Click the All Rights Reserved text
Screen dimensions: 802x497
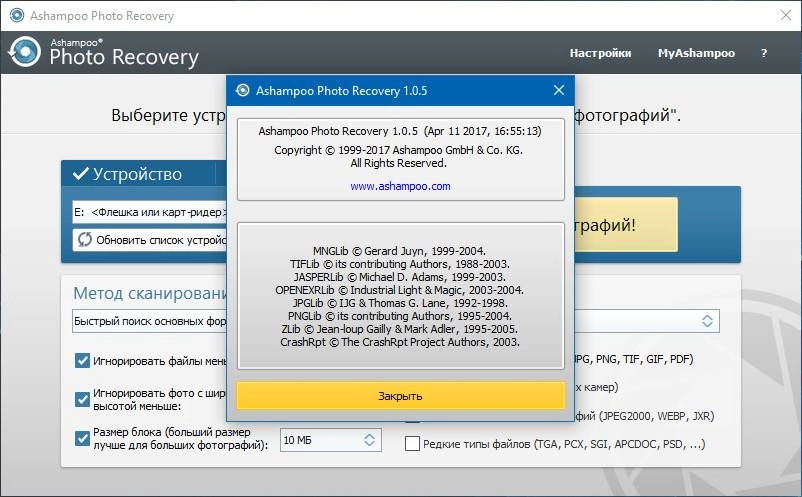click(x=398, y=163)
